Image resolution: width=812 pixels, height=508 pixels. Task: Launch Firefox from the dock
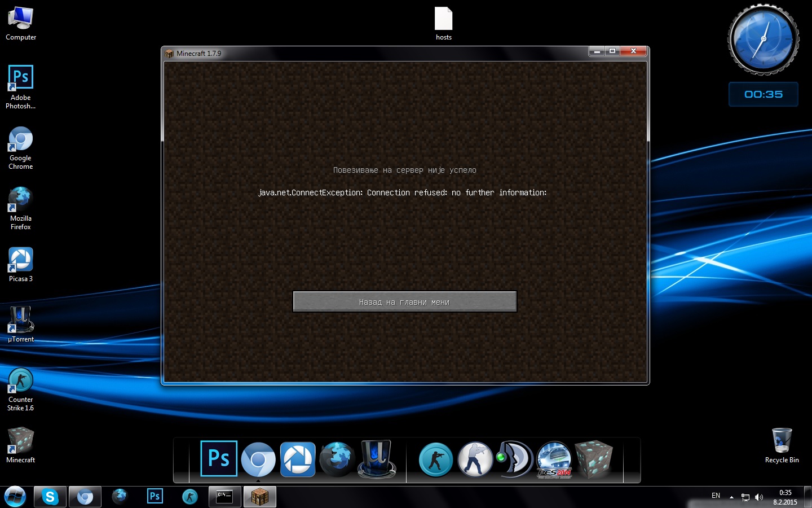click(337, 459)
